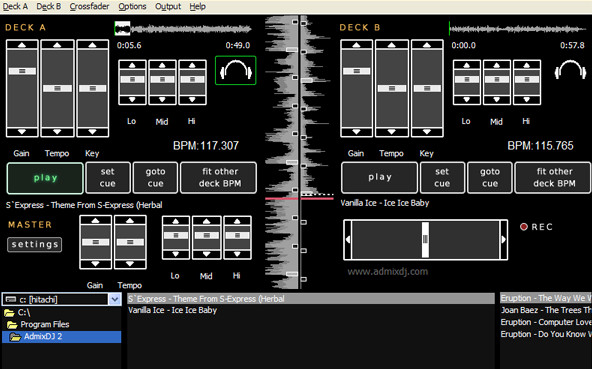Viewport: 592px width, 369px height.
Task: Click Deck A waveform overview
Action: (x=183, y=29)
